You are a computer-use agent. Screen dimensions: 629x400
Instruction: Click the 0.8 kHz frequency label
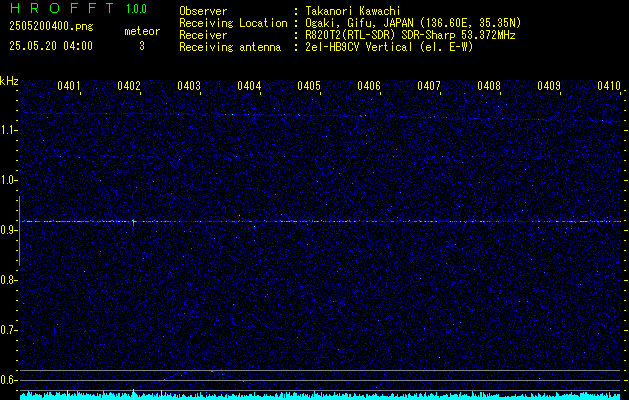coord(6,280)
